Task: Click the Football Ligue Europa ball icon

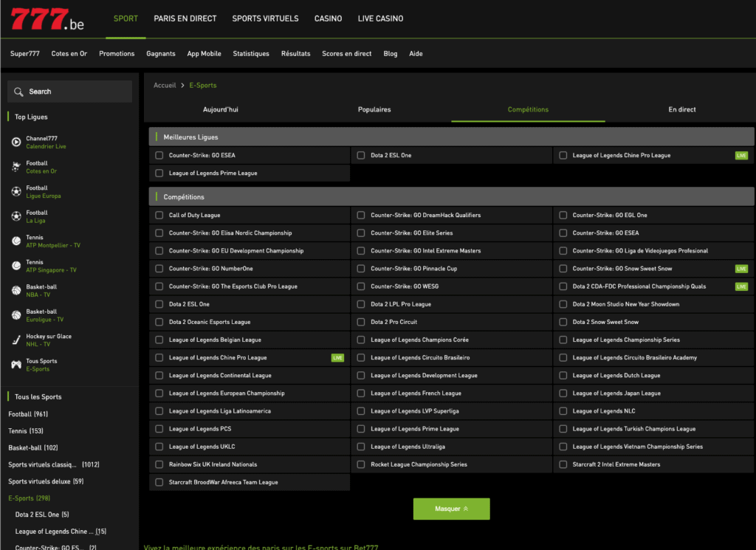Action: pyautogui.click(x=16, y=192)
